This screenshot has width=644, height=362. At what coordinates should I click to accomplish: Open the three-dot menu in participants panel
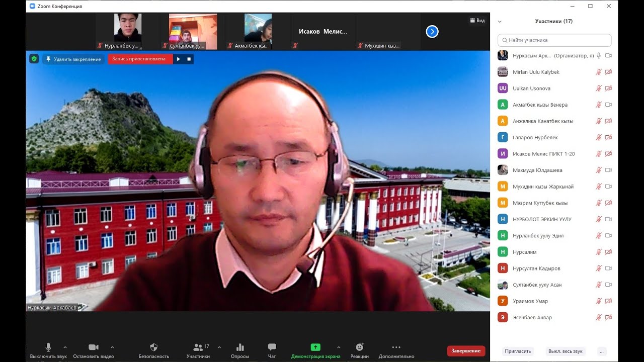click(602, 351)
